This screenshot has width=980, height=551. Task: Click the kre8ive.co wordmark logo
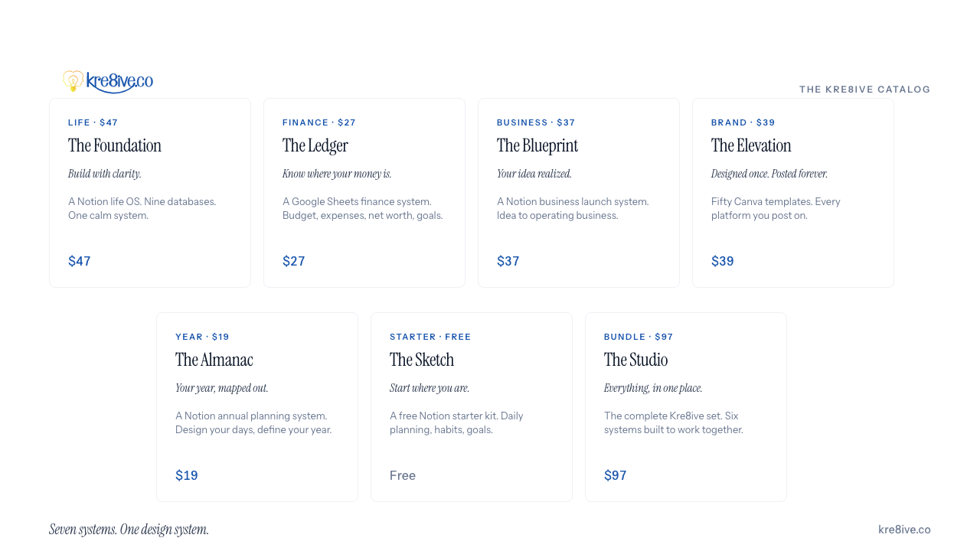tap(119, 82)
